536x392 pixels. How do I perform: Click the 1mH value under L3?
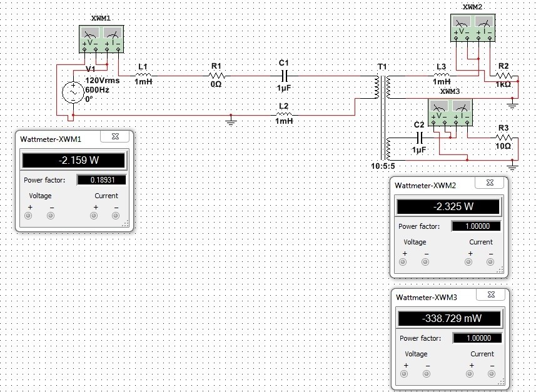tap(442, 82)
